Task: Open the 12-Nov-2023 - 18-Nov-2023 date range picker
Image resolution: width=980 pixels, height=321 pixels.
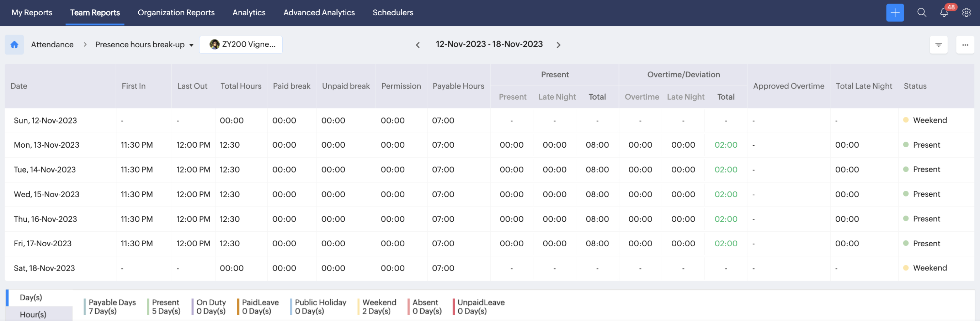Action: (489, 44)
